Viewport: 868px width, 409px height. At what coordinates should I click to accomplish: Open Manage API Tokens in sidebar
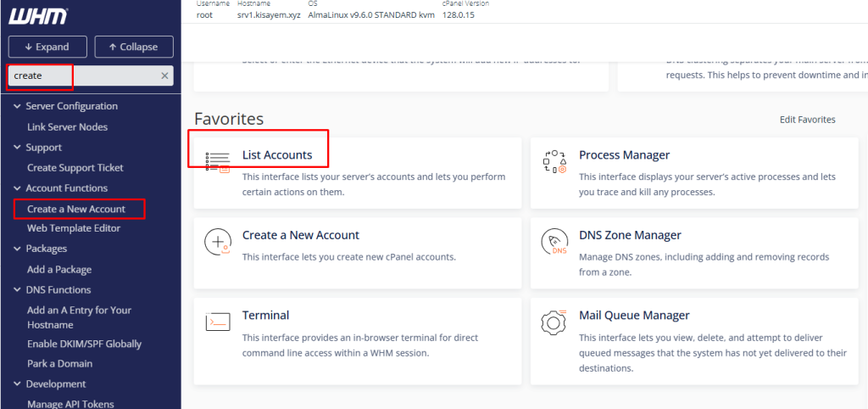(x=70, y=404)
